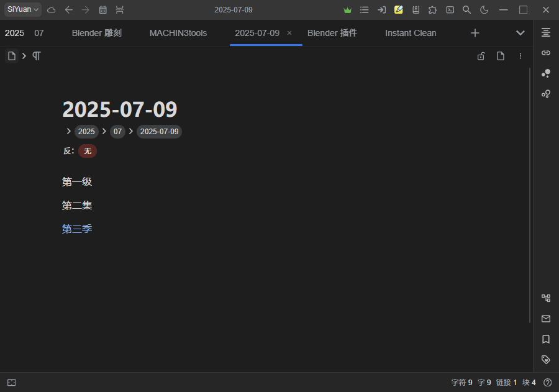Switch to the MACHIN3tools tab
The image size is (559, 392).
tap(178, 32)
